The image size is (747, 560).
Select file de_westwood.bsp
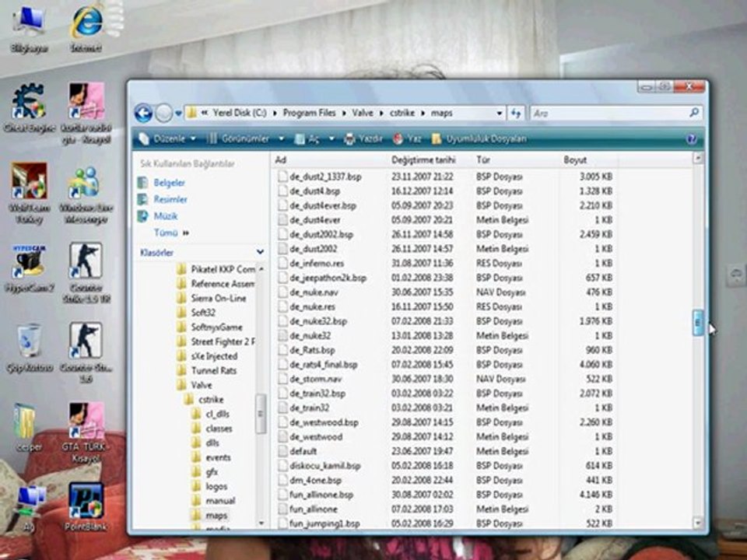pos(324,422)
